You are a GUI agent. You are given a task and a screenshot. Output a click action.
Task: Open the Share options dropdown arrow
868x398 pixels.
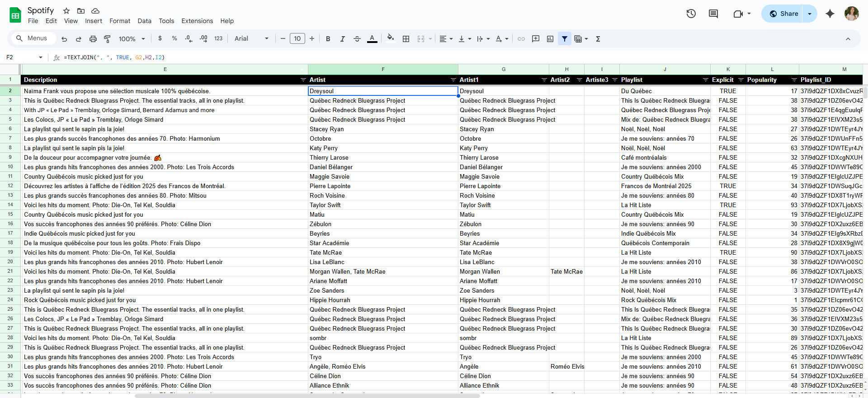click(810, 14)
